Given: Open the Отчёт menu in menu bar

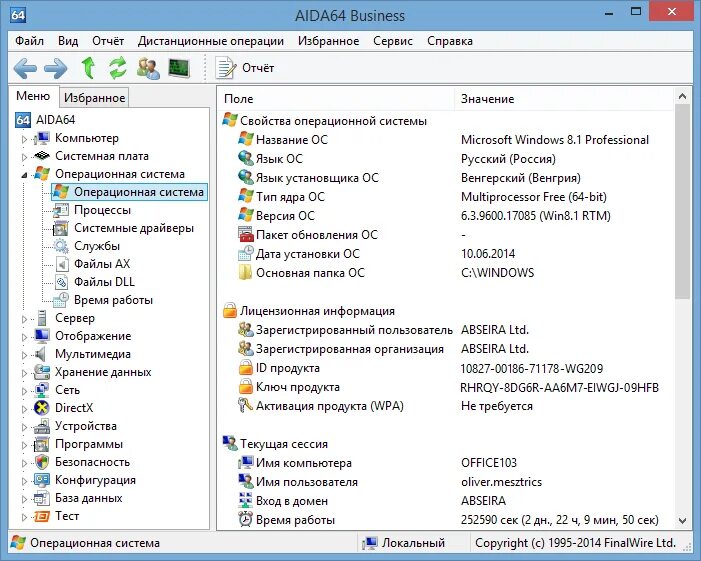Looking at the screenshot, I should [x=108, y=41].
